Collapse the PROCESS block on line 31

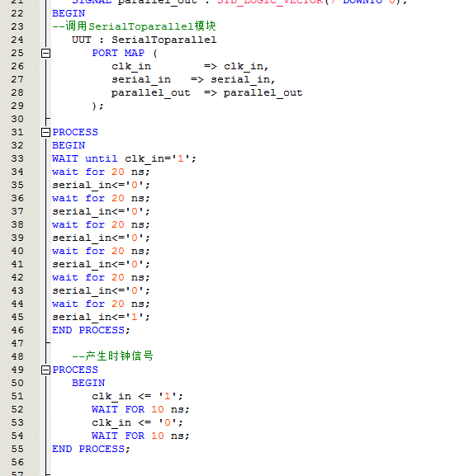click(x=45, y=132)
